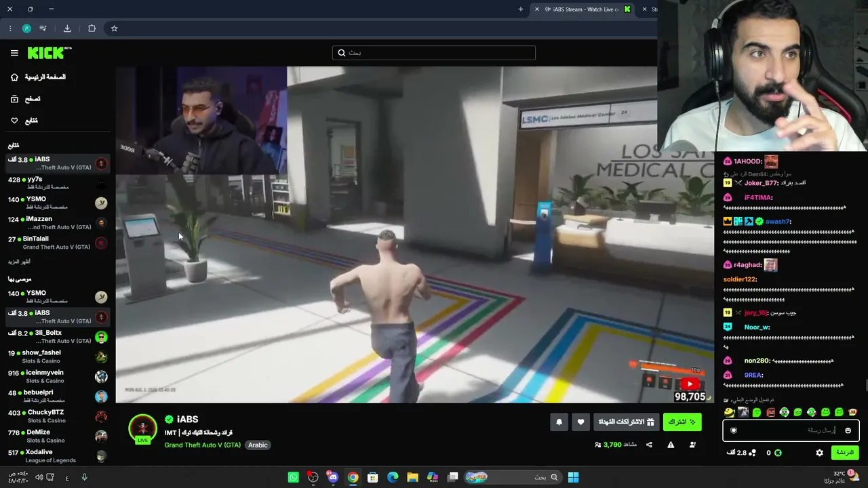Screen dimensions: 868x488
Task: Open Discord from the taskbar
Action: [x=332, y=477]
